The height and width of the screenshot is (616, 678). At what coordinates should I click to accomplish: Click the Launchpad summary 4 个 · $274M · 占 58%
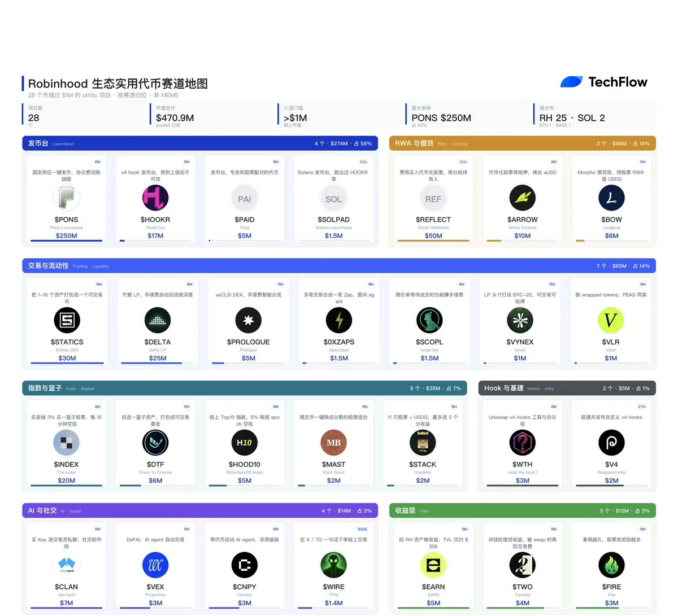[x=343, y=143]
